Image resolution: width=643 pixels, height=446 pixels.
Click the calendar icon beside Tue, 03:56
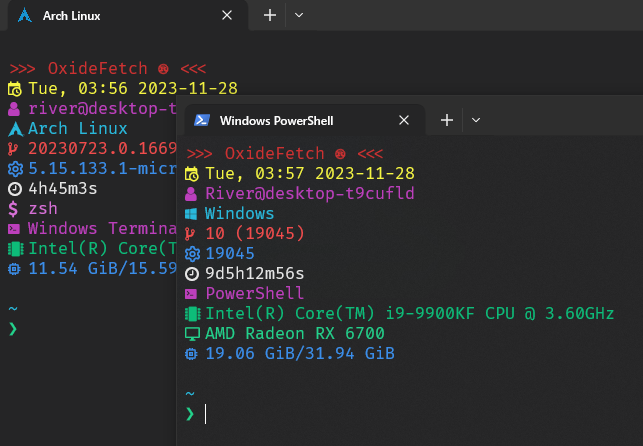(14, 89)
